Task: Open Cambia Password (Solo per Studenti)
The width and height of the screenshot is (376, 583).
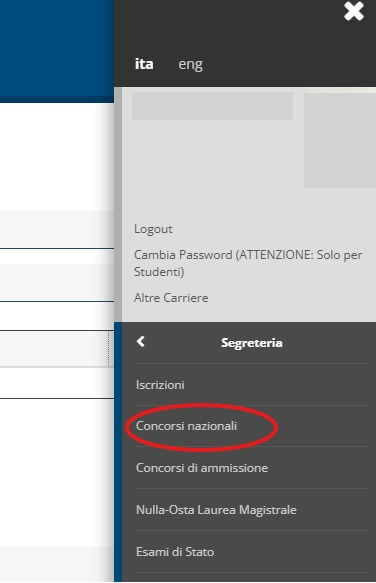Action: coord(248,263)
